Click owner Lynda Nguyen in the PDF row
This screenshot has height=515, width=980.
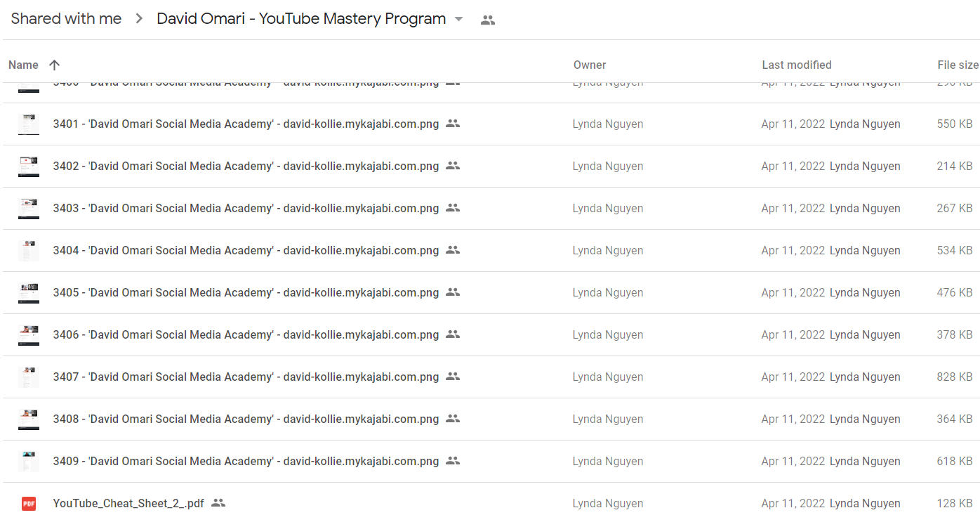pyautogui.click(x=608, y=503)
